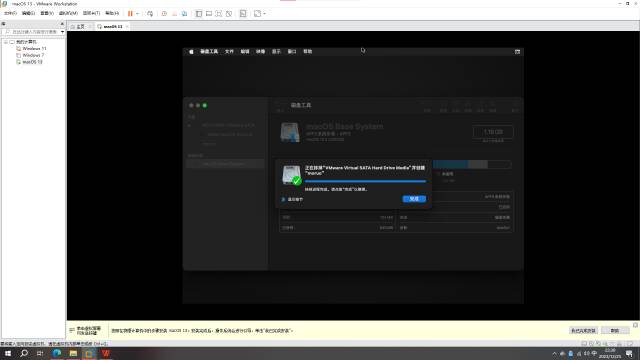
Task: Click the send Ctrl+Alt+Del toolbar icon
Action: pos(150,13)
